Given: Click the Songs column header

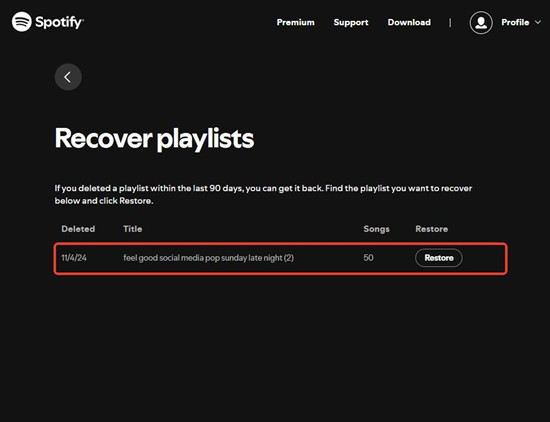Looking at the screenshot, I should coord(376,229).
